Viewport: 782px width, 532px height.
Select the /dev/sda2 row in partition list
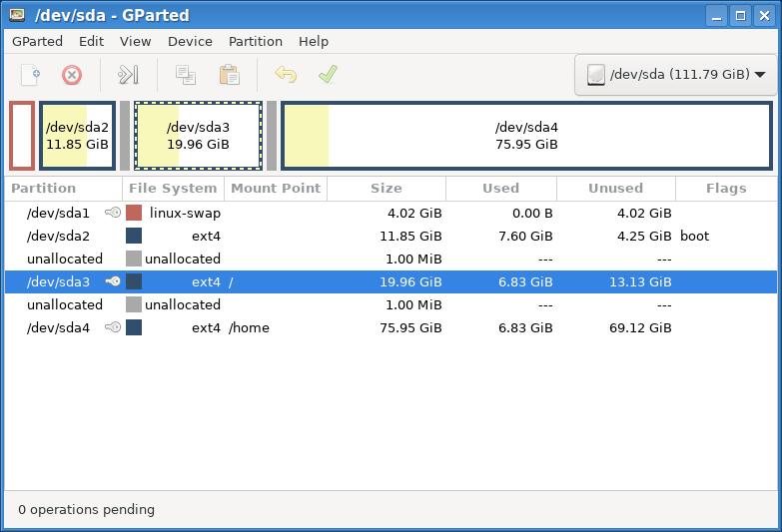[391, 236]
